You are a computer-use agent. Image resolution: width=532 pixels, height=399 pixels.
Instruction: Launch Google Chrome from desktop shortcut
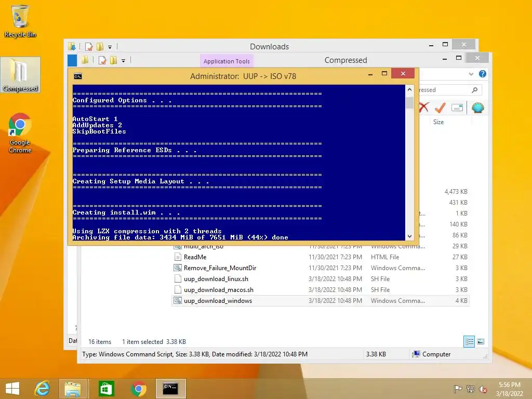(x=20, y=133)
